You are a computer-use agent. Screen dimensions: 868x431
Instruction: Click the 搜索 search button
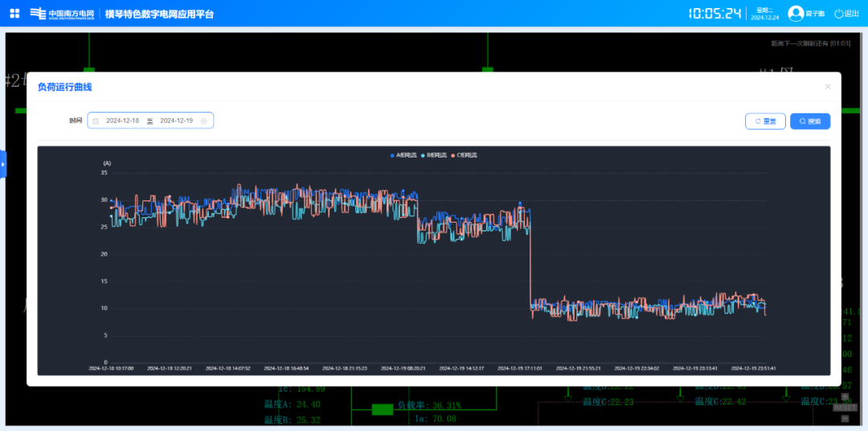click(x=810, y=121)
